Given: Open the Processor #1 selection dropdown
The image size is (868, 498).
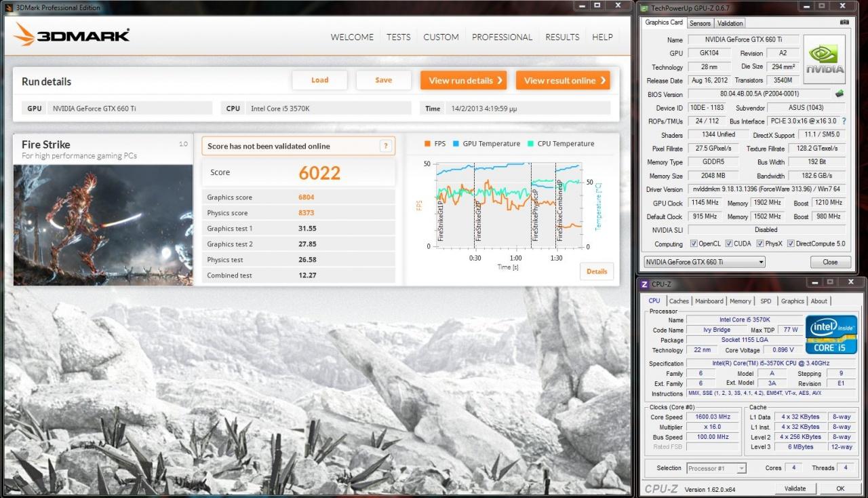Looking at the screenshot, I should coord(716,468).
